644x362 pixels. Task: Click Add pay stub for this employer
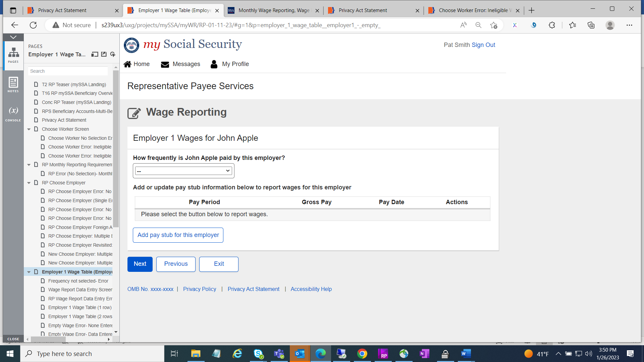tap(178, 235)
